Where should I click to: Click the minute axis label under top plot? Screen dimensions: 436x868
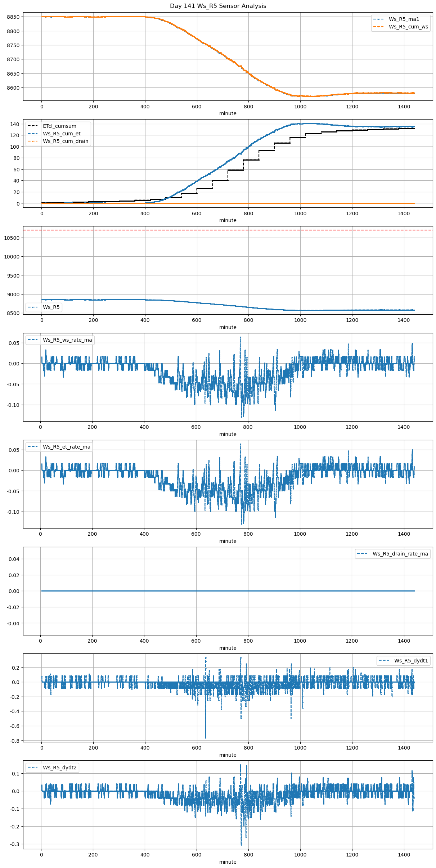coord(228,113)
